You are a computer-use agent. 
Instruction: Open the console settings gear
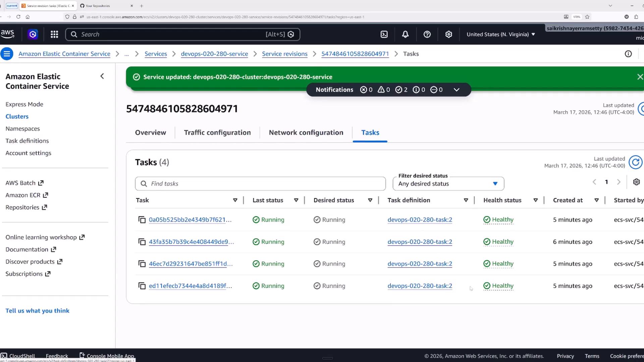[x=448, y=34]
